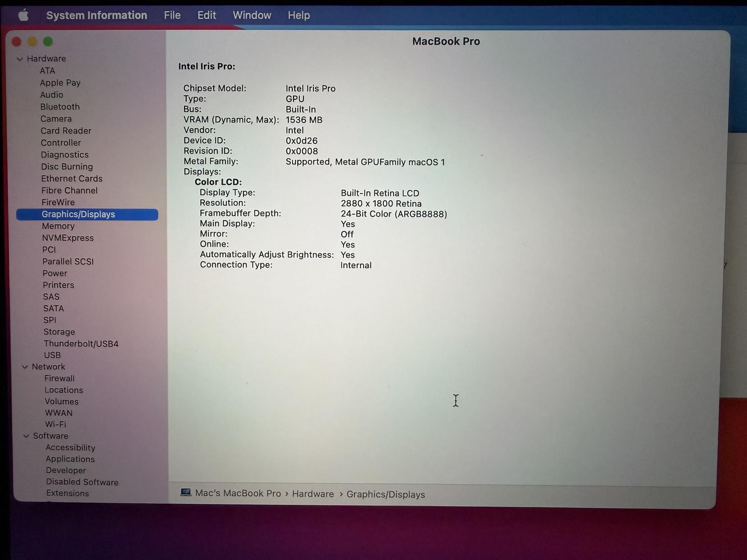The height and width of the screenshot is (560, 747).
Task: Click the Built-In Retina LCD value
Action: tap(380, 193)
